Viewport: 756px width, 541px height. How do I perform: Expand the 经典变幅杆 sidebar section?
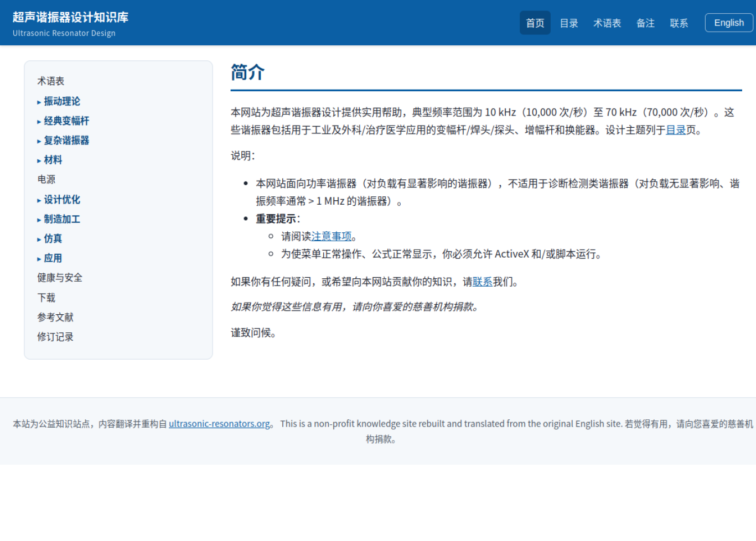coord(63,121)
